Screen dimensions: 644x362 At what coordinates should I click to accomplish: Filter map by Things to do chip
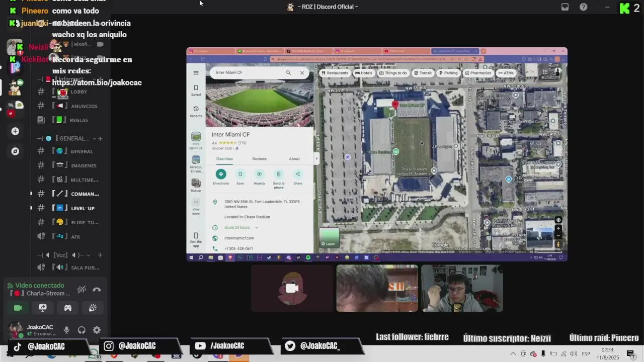[393, 73]
